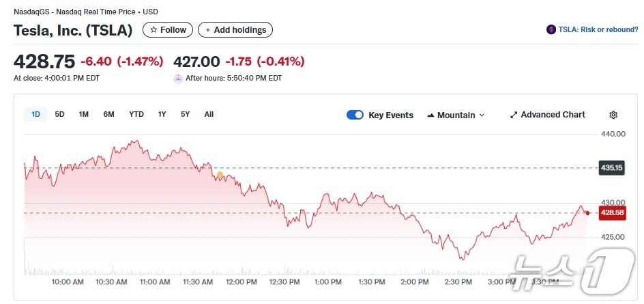Screen dimensions: 644x304
Task: Open the TSLA: Risk or rebound? link
Action: pos(598,30)
